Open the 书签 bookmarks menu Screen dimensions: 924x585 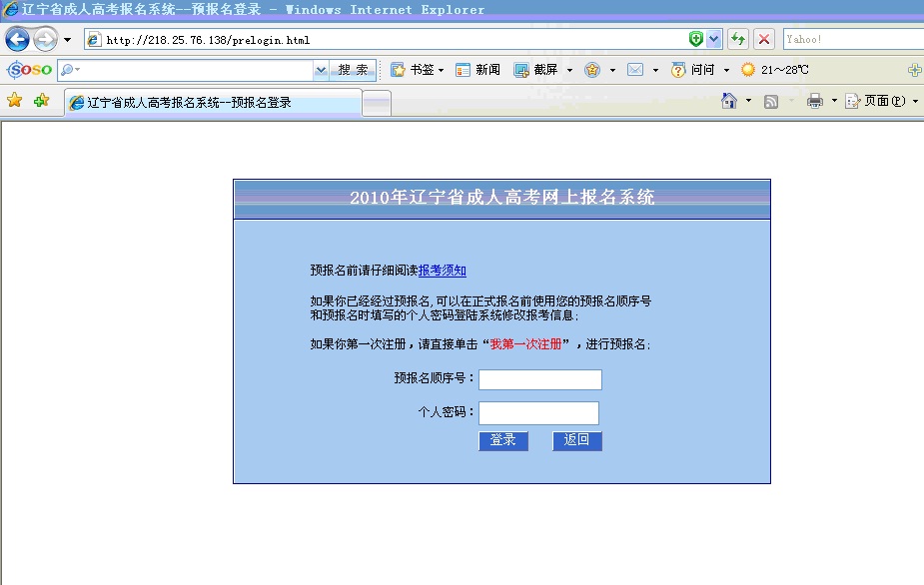pos(418,70)
